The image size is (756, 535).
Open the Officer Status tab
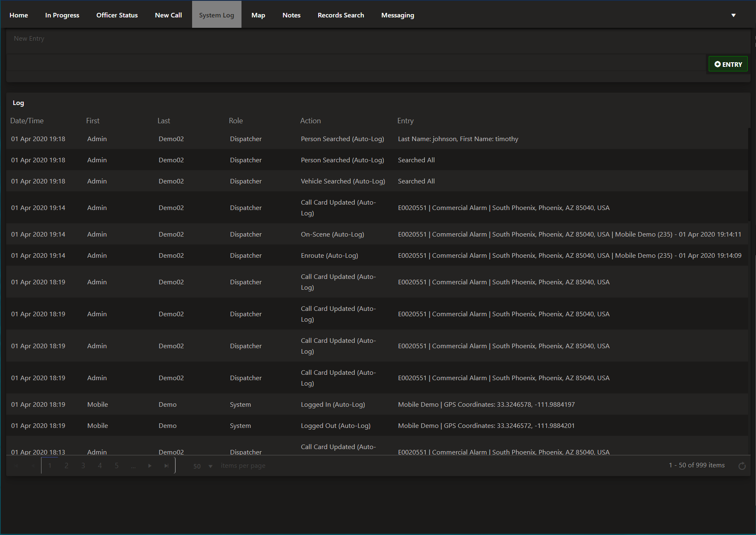117,15
